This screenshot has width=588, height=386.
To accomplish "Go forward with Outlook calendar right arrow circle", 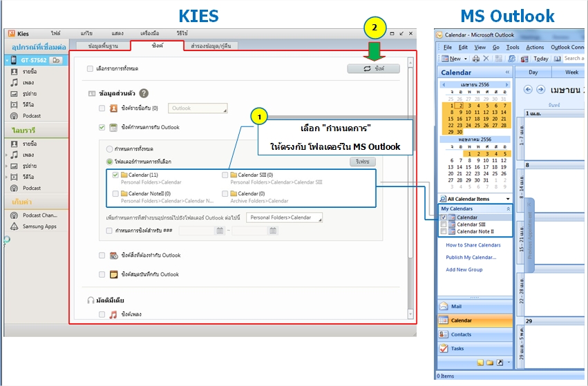I will (540, 90).
